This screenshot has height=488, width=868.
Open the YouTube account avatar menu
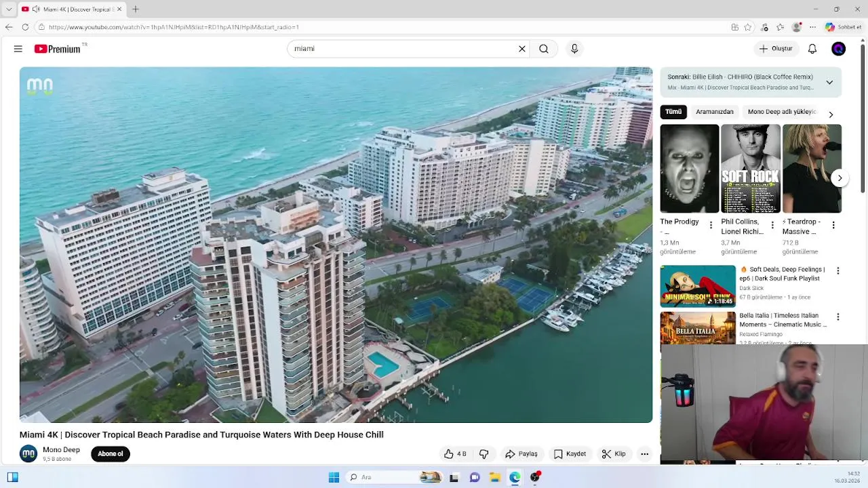pos(839,49)
